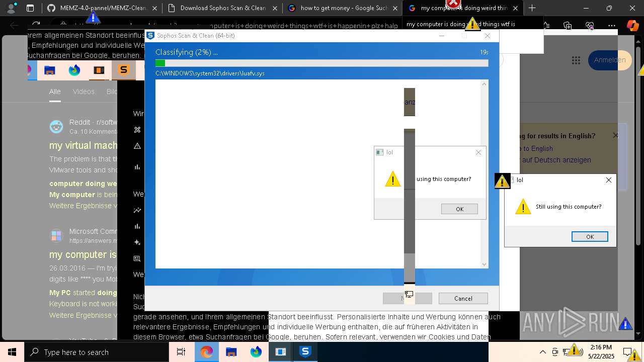644x362 pixels.
Task: Open Edge Collections icon in toolbar
Action: pyautogui.click(x=568, y=26)
